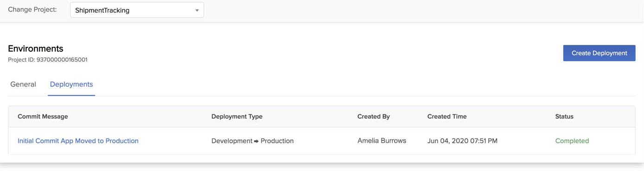Click the Created Time column header
This screenshot has height=171, width=644.
pos(447,116)
